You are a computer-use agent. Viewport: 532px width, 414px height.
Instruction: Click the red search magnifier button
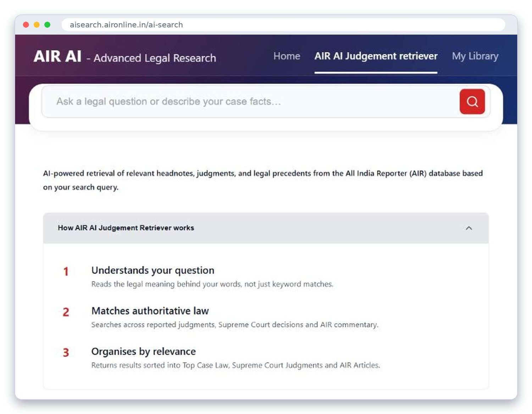pos(472,101)
